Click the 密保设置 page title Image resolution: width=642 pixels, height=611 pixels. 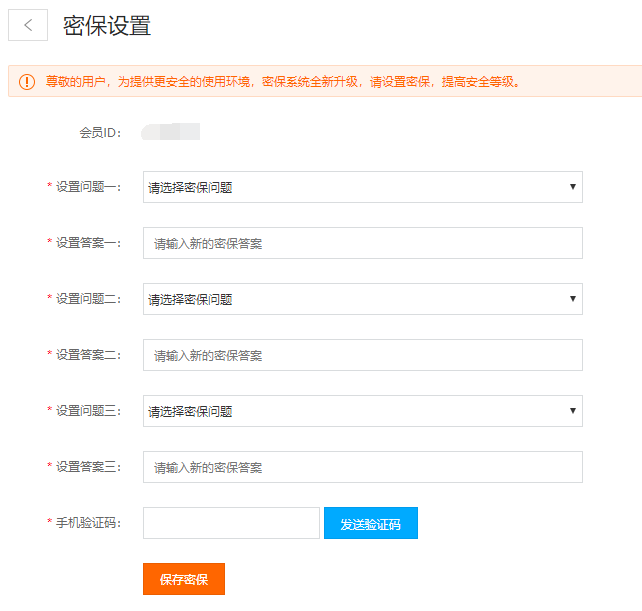click(x=107, y=26)
